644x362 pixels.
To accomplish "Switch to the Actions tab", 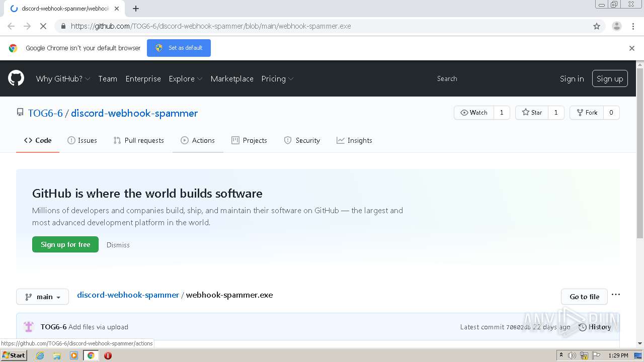I will [x=198, y=140].
